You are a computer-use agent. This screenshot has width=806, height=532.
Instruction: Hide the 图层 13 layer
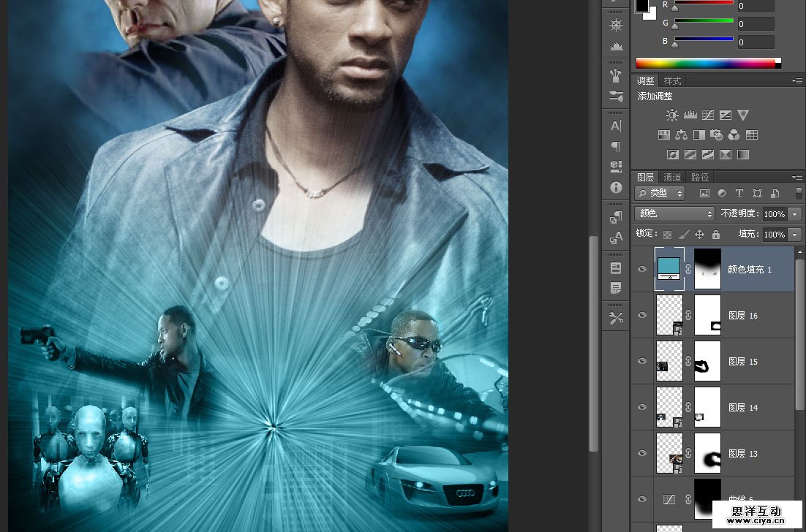(x=642, y=453)
